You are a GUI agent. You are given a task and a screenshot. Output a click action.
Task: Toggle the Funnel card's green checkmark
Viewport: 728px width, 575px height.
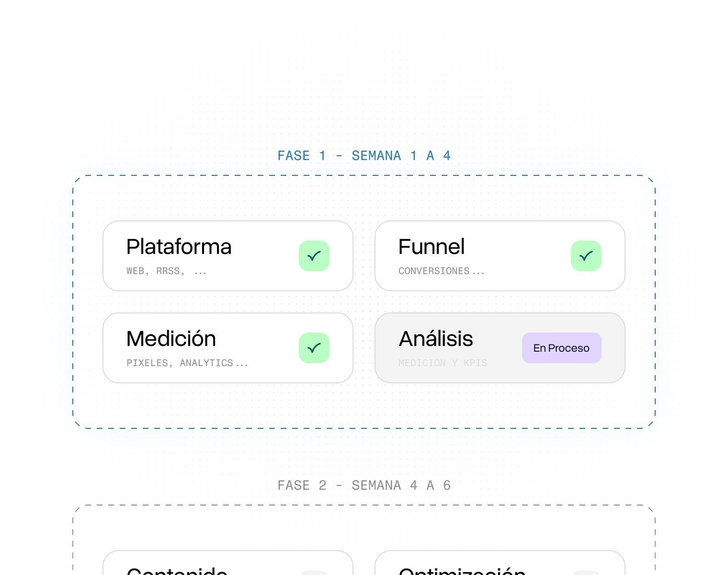[x=586, y=256]
